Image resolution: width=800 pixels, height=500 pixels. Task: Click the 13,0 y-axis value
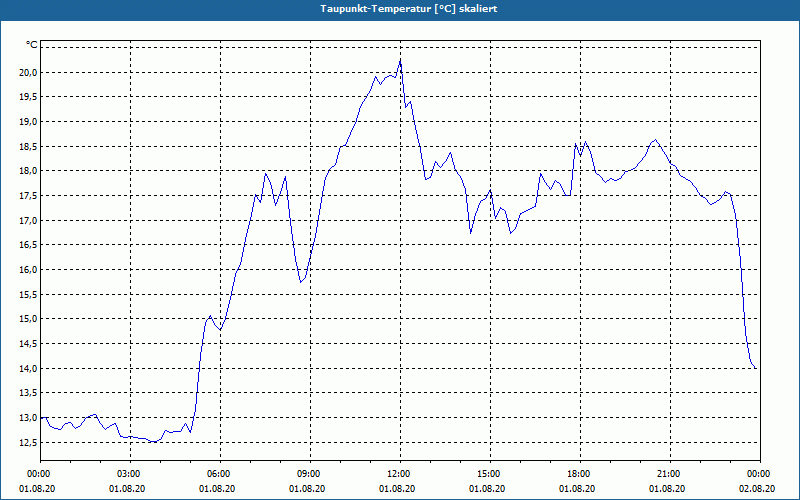pyautogui.click(x=29, y=418)
